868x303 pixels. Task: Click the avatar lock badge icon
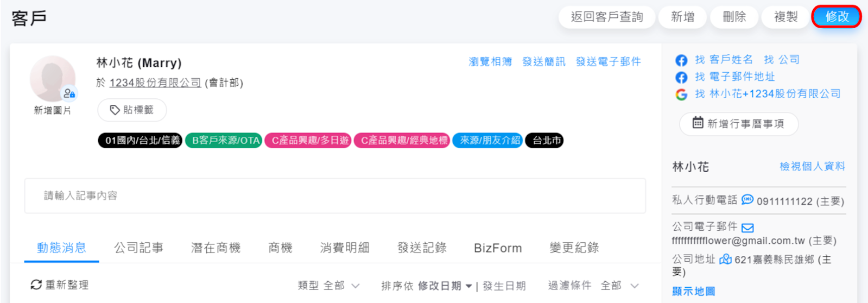click(x=69, y=93)
